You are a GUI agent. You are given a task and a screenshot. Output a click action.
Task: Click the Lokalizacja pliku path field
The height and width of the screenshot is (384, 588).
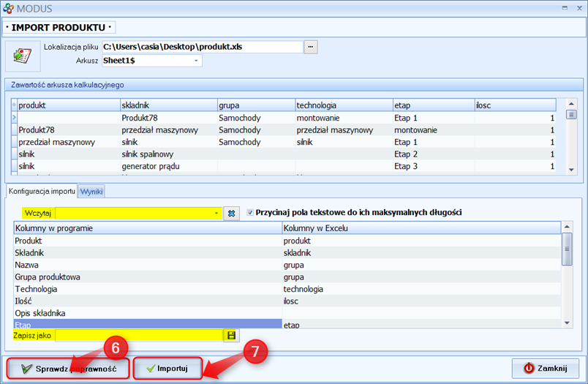tap(201, 47)
